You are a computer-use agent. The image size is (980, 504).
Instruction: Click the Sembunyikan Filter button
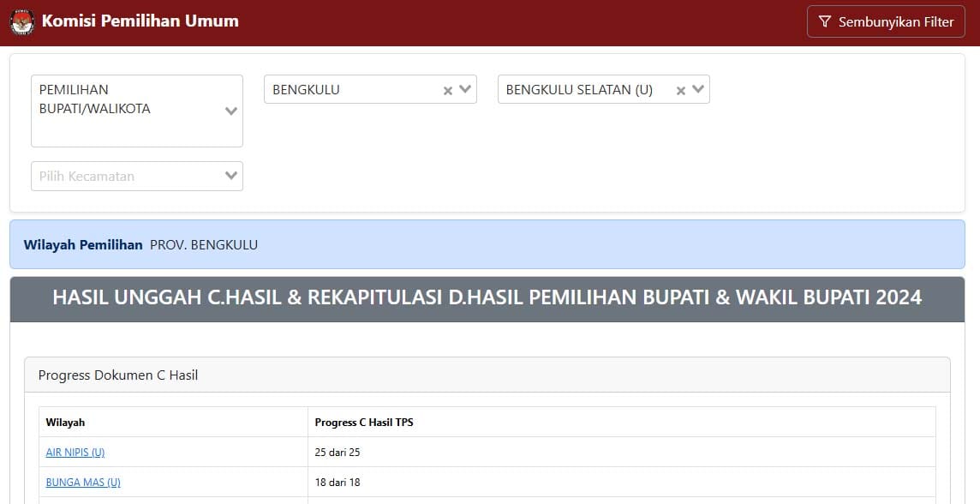tap(886, 22)
